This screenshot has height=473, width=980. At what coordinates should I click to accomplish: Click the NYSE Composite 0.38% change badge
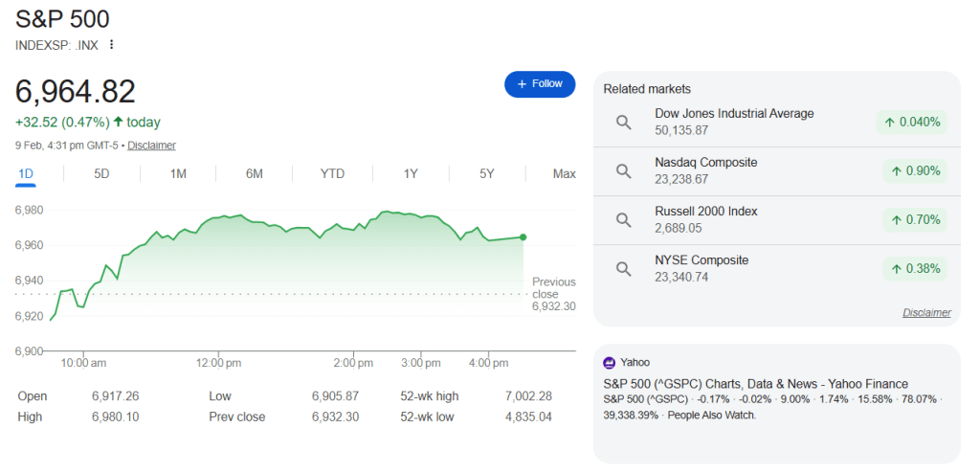coord(915,268)
